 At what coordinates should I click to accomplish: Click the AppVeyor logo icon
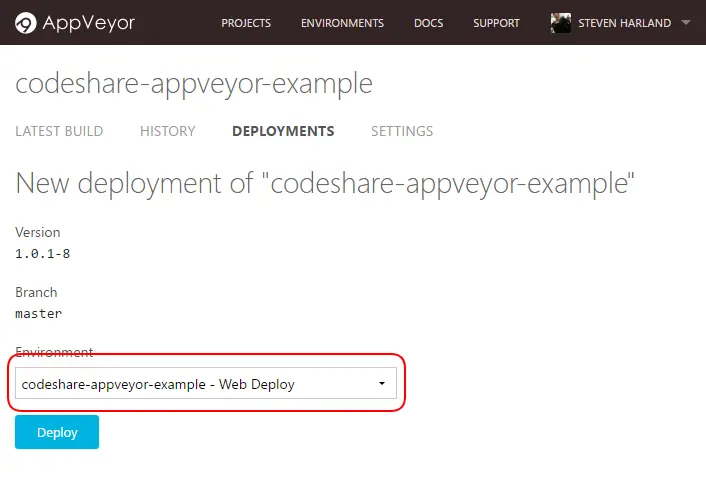(25, 23)
